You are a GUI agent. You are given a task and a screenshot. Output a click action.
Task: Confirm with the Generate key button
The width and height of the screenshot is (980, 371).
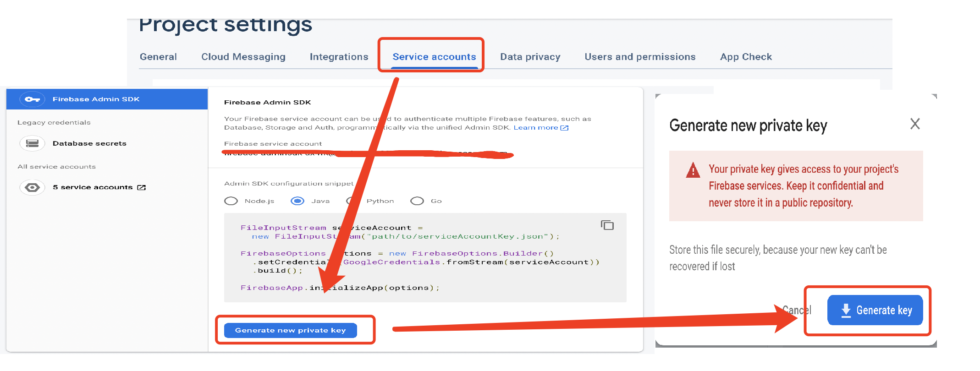point(875,310)
